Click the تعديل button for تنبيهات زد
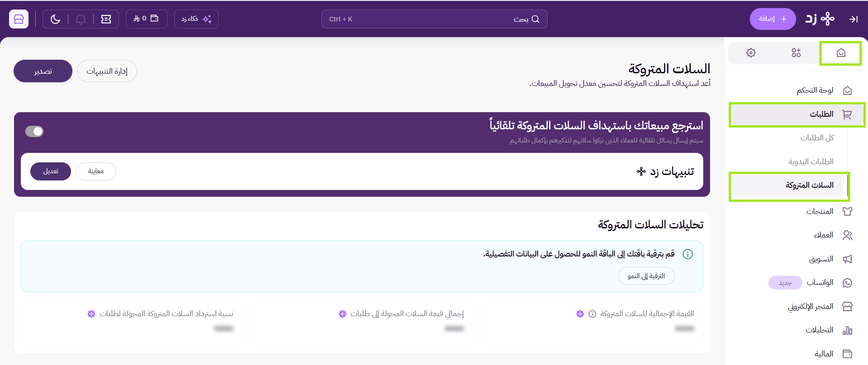Viewport: 868px width, 365px height. click(51, 171)
